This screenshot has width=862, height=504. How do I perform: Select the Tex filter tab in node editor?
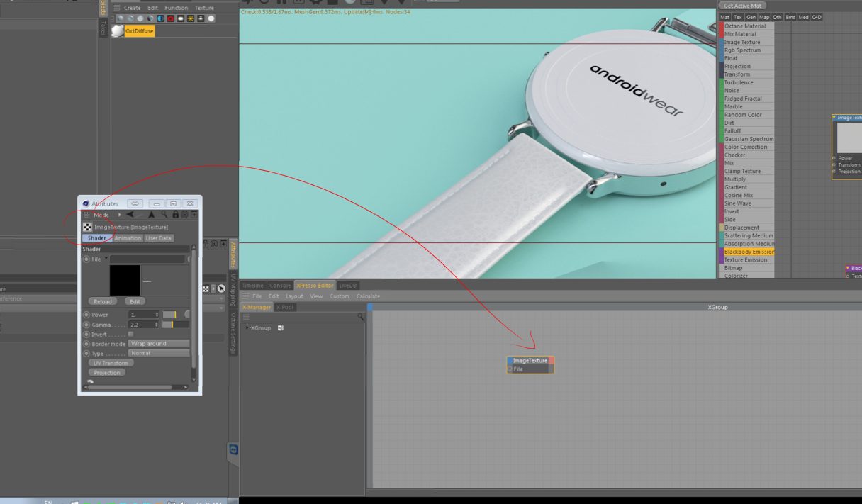coord(738,17)
